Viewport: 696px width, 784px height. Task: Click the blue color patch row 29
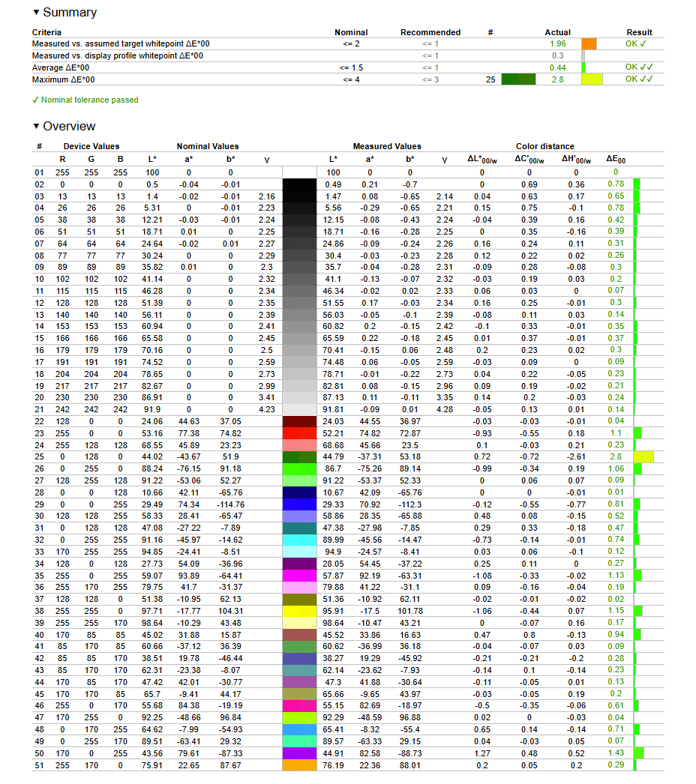pos(299,504)
